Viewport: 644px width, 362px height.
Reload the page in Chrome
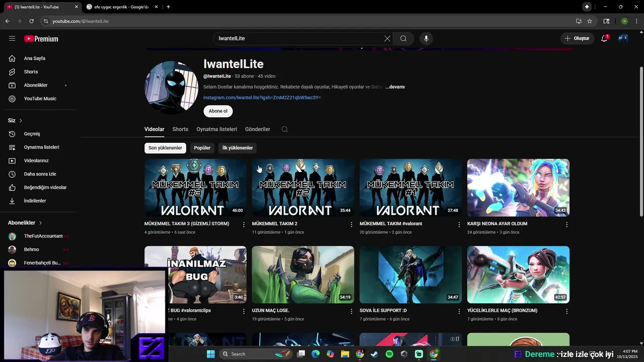click(x=31, y=21)
